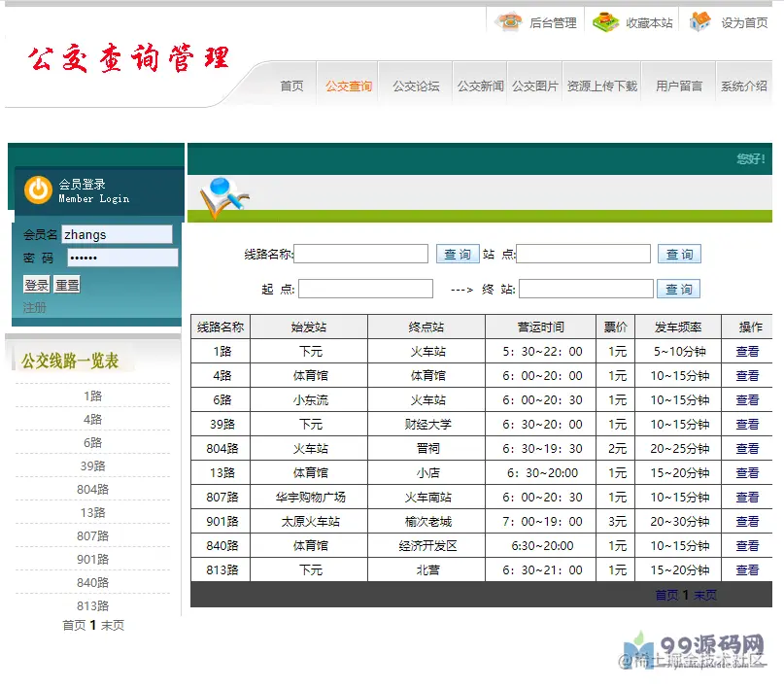Click 查看 in the 840路 table row
784x689 pixels.
[x=747, y=545]
